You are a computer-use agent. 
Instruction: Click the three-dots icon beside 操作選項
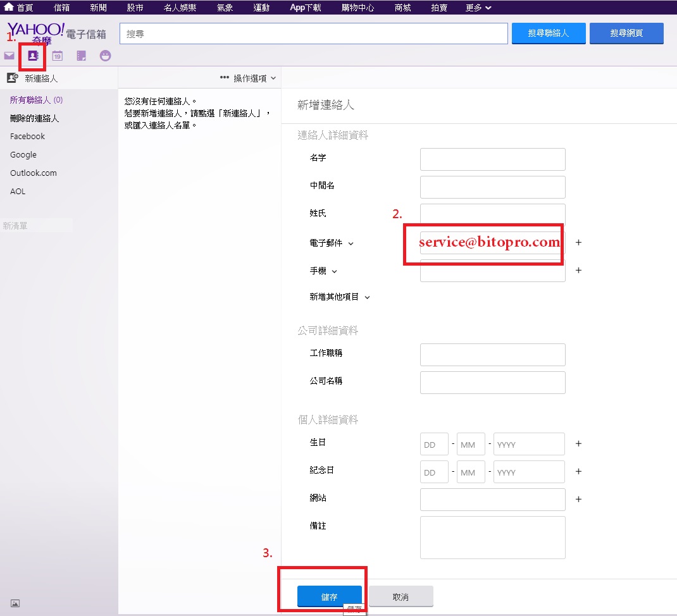pos(225,78)
